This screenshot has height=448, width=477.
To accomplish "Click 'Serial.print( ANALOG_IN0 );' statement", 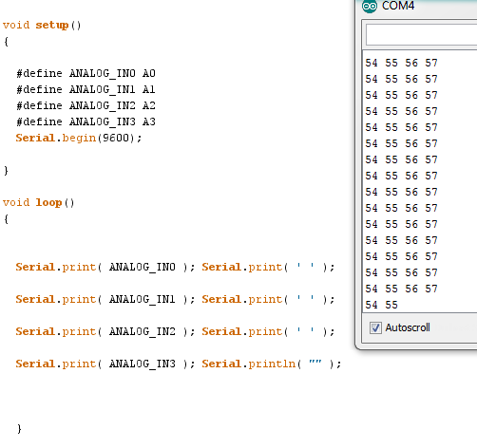I will click(x=105, y=267).
